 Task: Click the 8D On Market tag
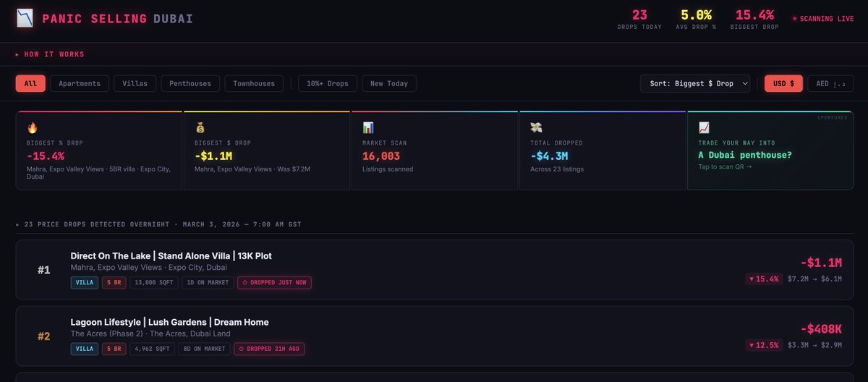(205, 349)
